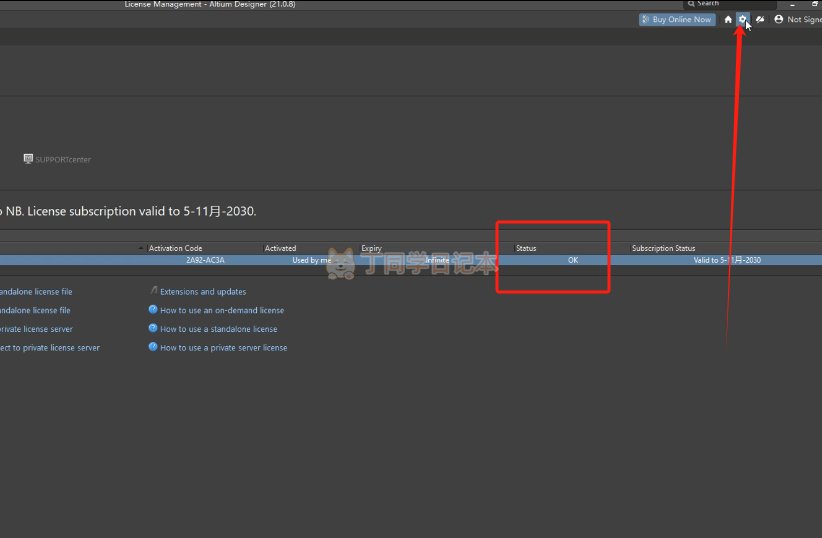Open How to use a standalone license
The width and height of the screenshot is (822, 538).
[219, 329]
